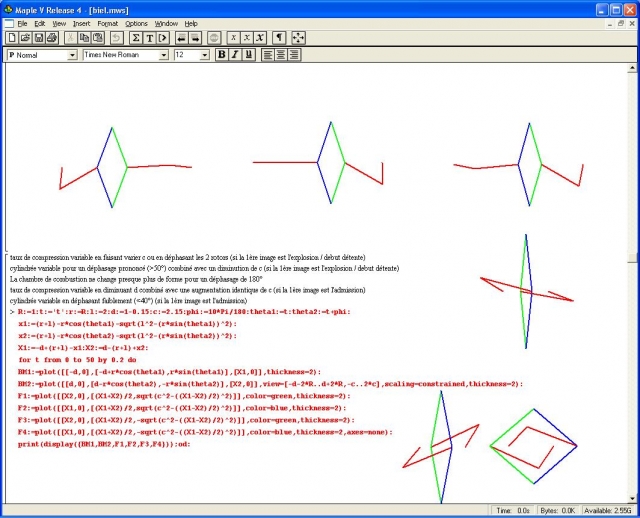Click the Undo arrow icon
The width and height of the screenshot is (640, 518).
coord(117,37)
